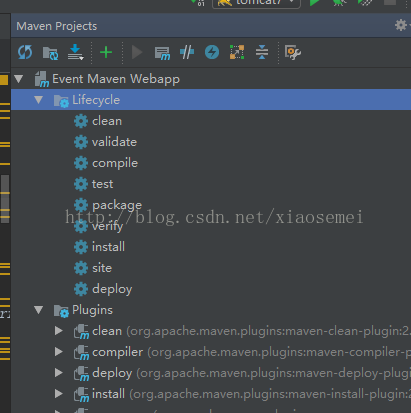Expand the install plugin node
Image resolution: width=411 pixels, height=413 pixels.
[59, 394]
